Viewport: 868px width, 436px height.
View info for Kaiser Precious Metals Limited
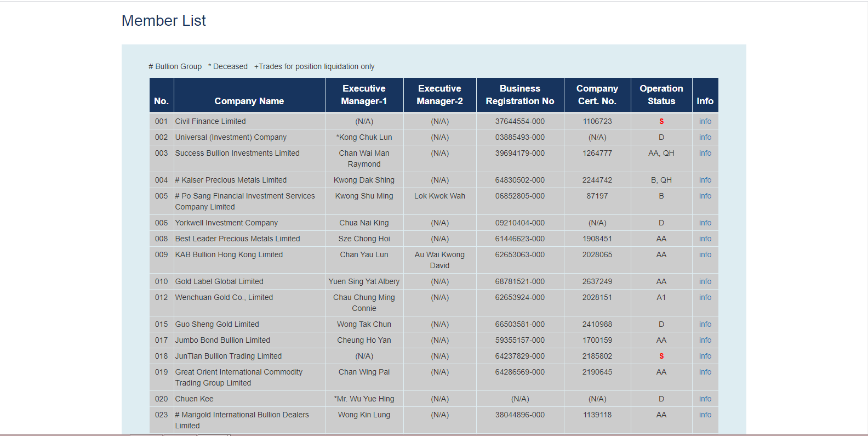pyautogui.click(x=705, y=180)
